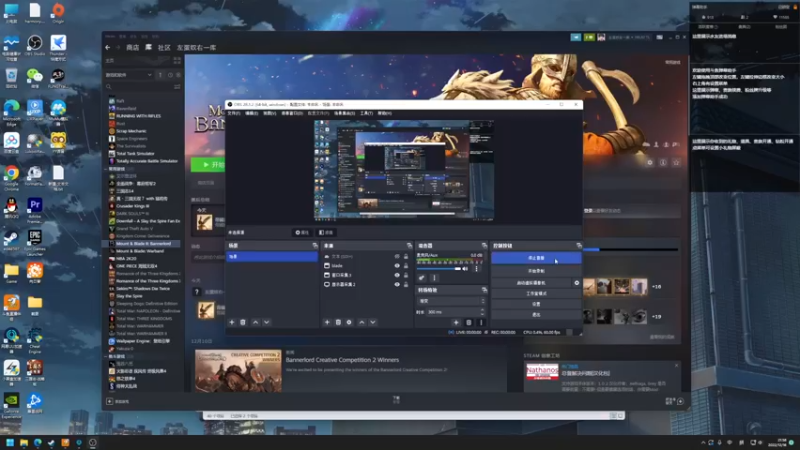The image size is (800, 450).
Task: Remove the scene transition
Action: 468,322
